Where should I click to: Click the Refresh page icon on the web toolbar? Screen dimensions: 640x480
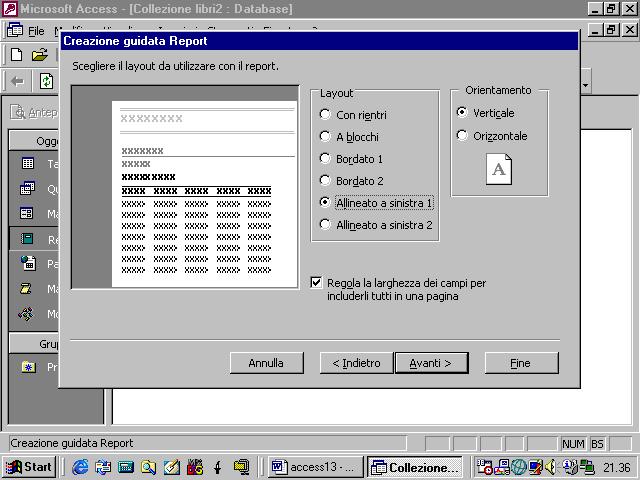(46, 81)
